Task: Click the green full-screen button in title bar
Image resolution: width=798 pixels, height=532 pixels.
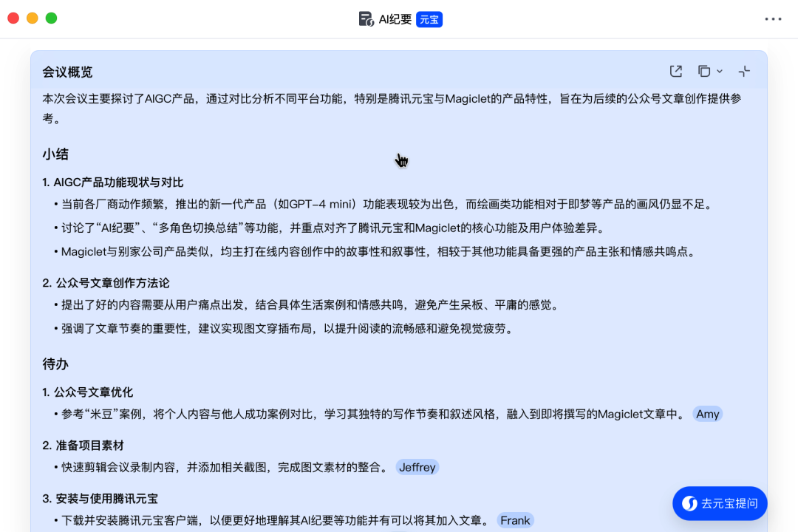Action: [x=50, y=18]
